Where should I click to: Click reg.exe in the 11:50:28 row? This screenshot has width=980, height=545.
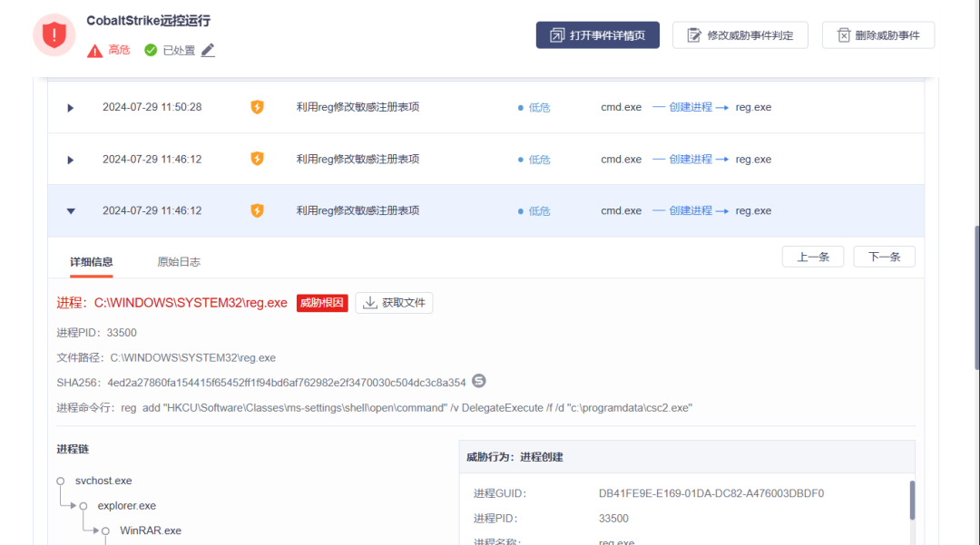coord(753,107)
